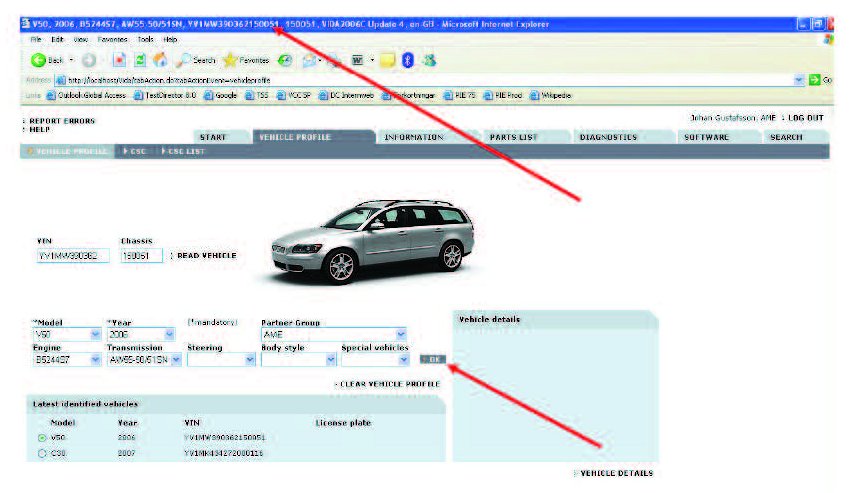
Task: Select the V50 2006 vehicle radio button
Action: click(x=42, y=438)
